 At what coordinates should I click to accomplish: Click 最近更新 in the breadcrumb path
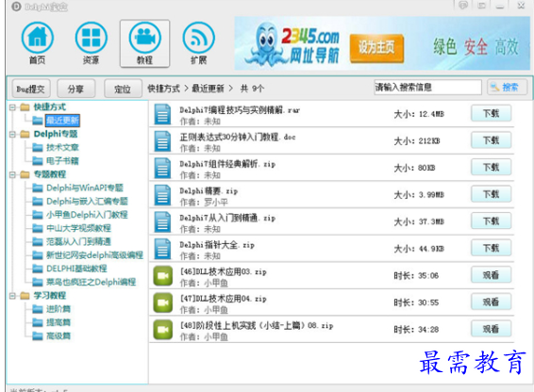(208, 89)
